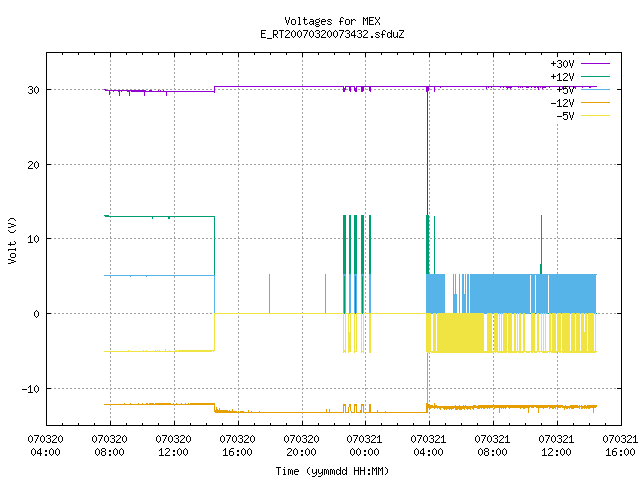The height and width of the screenshot is (480, 640).
Task: Click the isolated green +12V spike near 11:00
Action: coord(541,244)
